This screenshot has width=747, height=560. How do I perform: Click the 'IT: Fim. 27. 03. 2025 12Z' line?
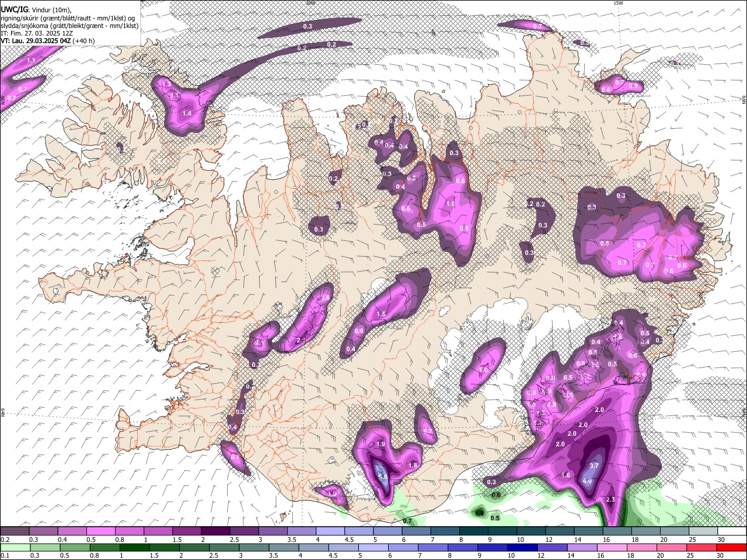coord(37,33)
